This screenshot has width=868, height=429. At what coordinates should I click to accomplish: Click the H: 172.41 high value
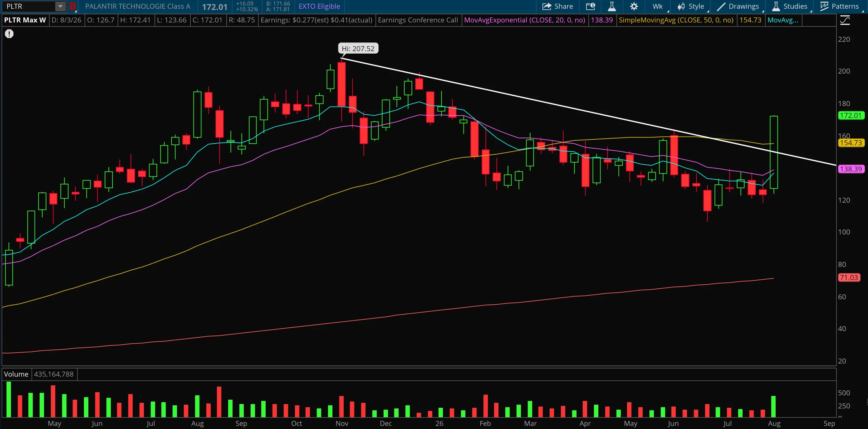tap(135, 20)
